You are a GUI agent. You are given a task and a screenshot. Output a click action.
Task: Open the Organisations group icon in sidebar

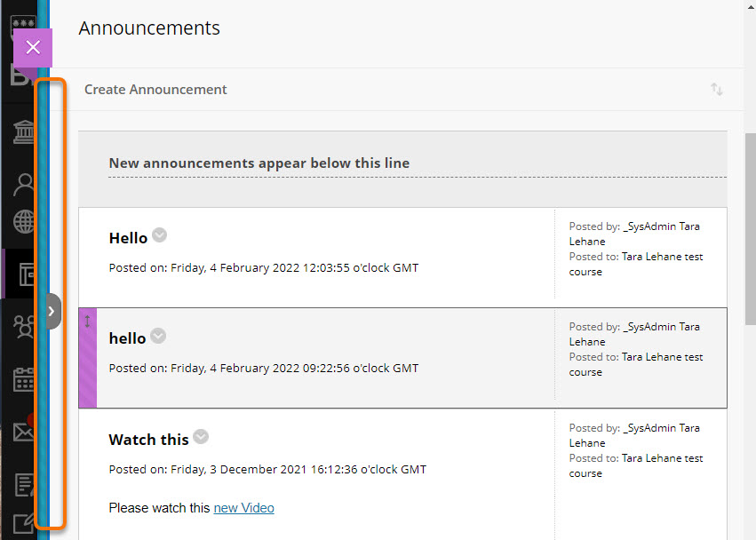pyautogui.click(x=24, y=327)
